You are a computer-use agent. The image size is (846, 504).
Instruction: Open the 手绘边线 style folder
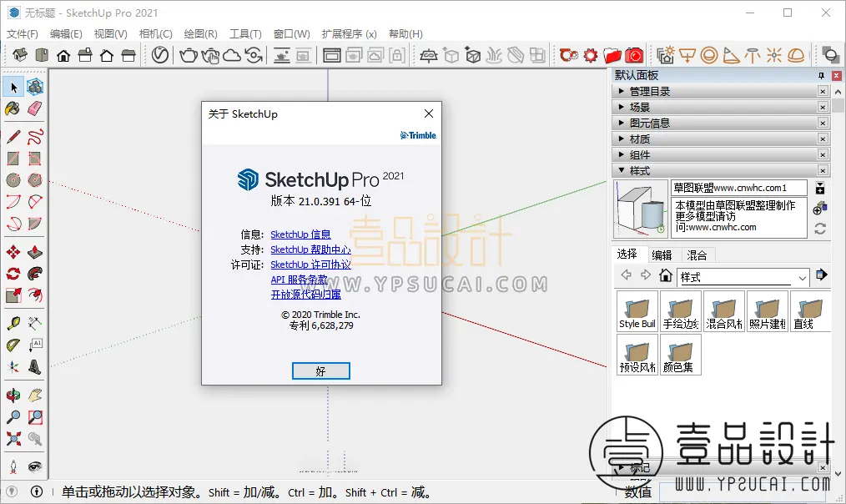[681, 311]
